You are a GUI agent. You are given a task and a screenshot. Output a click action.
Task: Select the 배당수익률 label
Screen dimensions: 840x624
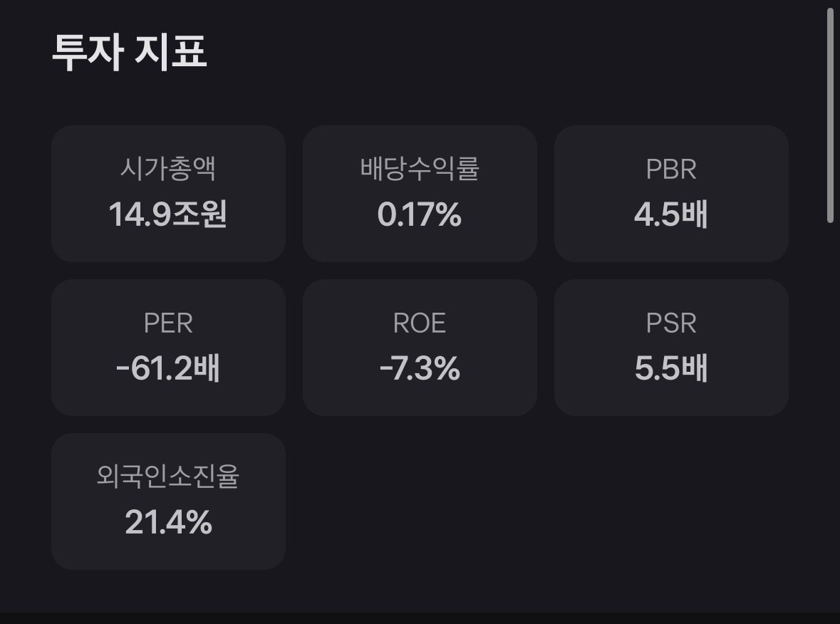[420, 169]
